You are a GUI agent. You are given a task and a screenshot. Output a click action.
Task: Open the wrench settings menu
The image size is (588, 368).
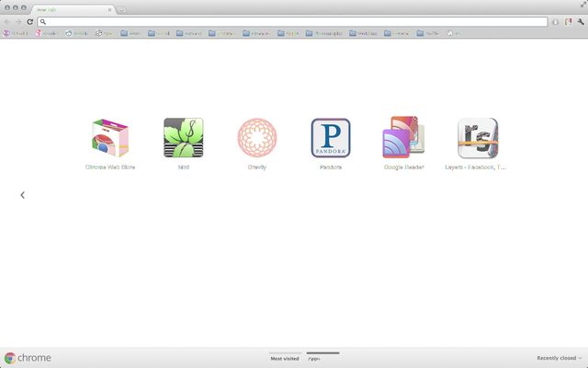[581, 22]
